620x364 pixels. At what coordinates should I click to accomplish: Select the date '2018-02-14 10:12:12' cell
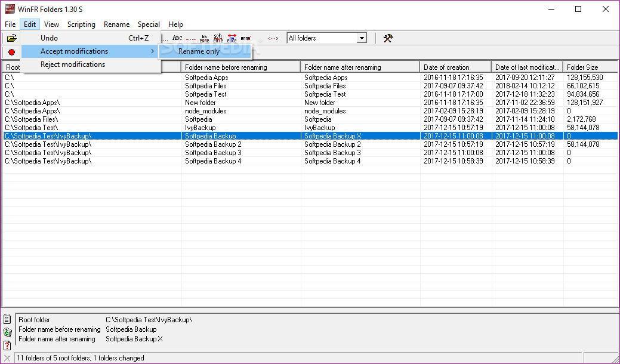point(525,86)
